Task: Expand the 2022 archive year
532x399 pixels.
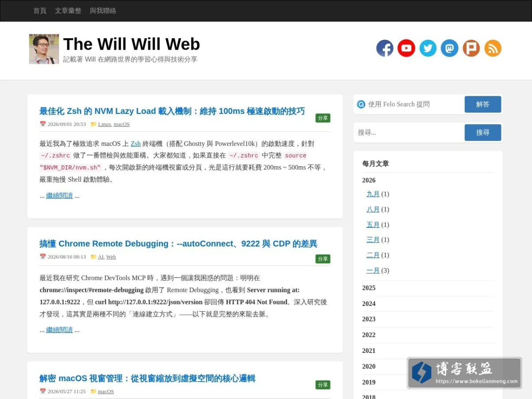Action: (x=369, y=335)
